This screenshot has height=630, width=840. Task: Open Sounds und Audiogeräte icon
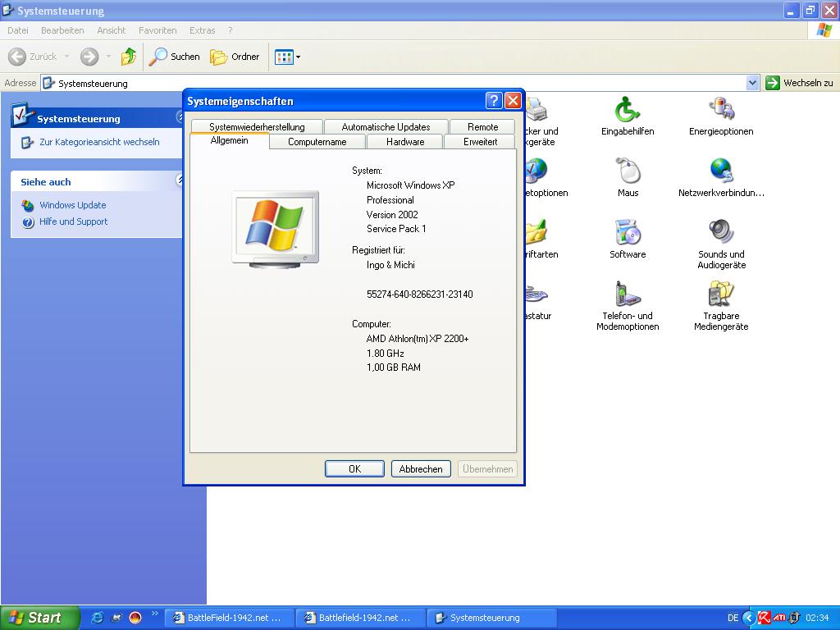721,244
